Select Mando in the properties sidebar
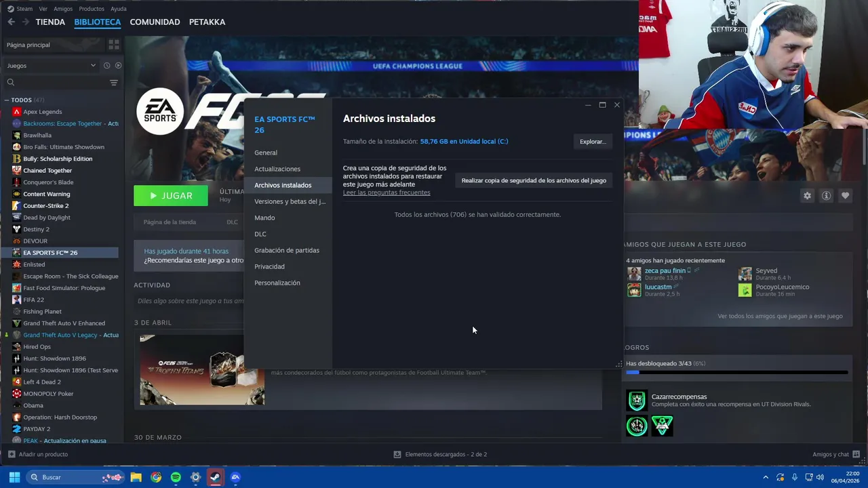 [288, 218]
